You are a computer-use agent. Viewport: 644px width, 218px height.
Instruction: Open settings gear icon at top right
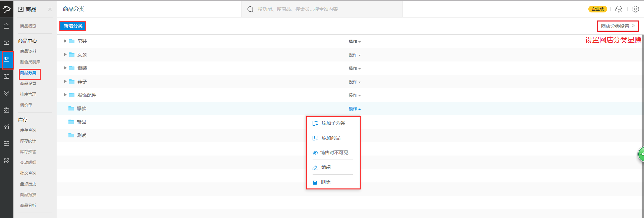635,9
